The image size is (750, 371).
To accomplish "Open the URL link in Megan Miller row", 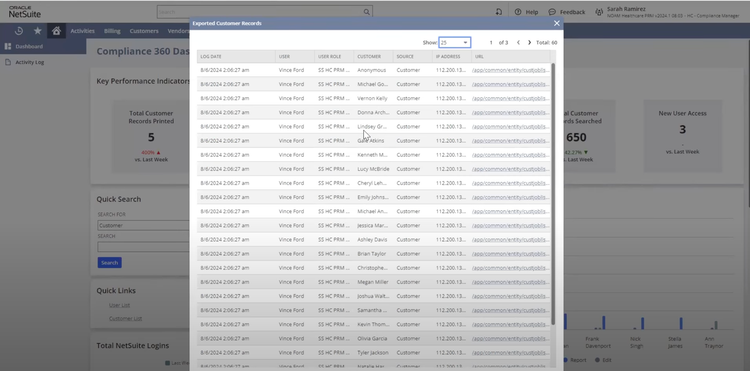I will (x=510, y=282).
